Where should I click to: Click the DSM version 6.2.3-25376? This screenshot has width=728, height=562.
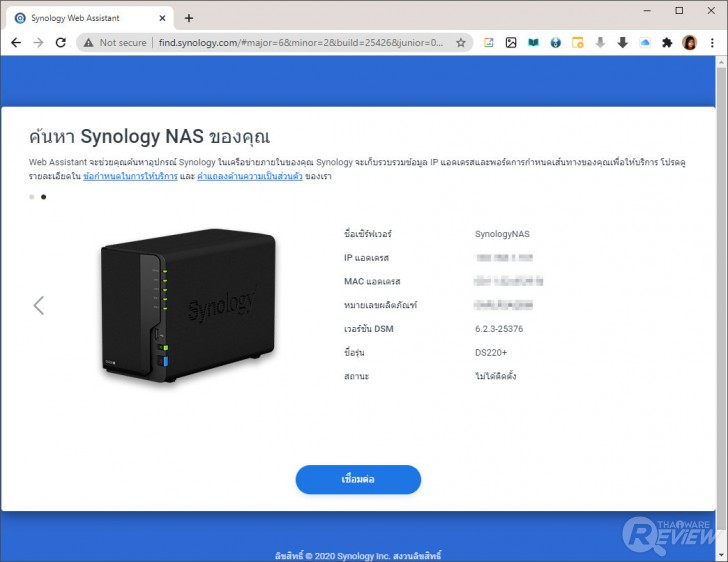pyautogui.click(x=499, y=329)
